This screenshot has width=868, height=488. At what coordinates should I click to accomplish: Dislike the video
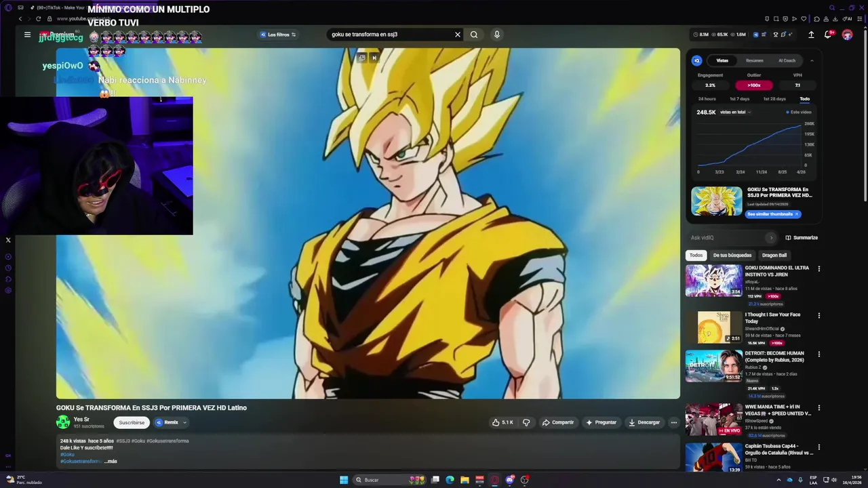pos(526,422)
